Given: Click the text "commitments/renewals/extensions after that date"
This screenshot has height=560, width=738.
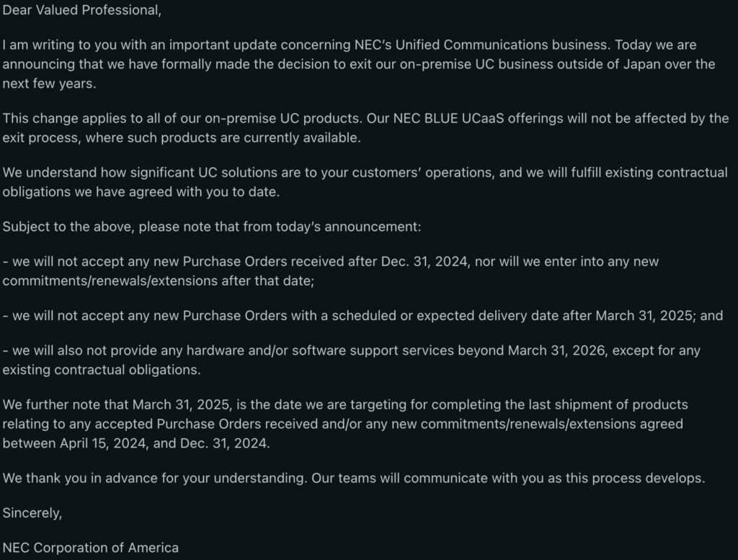Looking at the screenshot, I should (x=158, y=280).
